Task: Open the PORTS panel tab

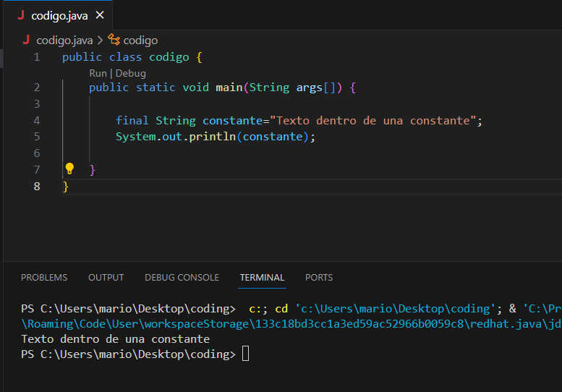Action: [319, 277]
